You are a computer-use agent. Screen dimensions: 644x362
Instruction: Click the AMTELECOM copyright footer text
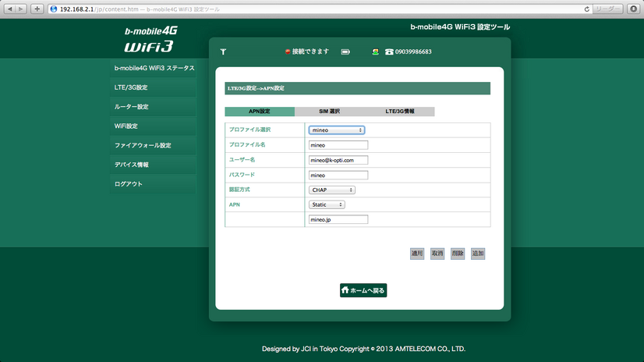[x=363, y=349]
